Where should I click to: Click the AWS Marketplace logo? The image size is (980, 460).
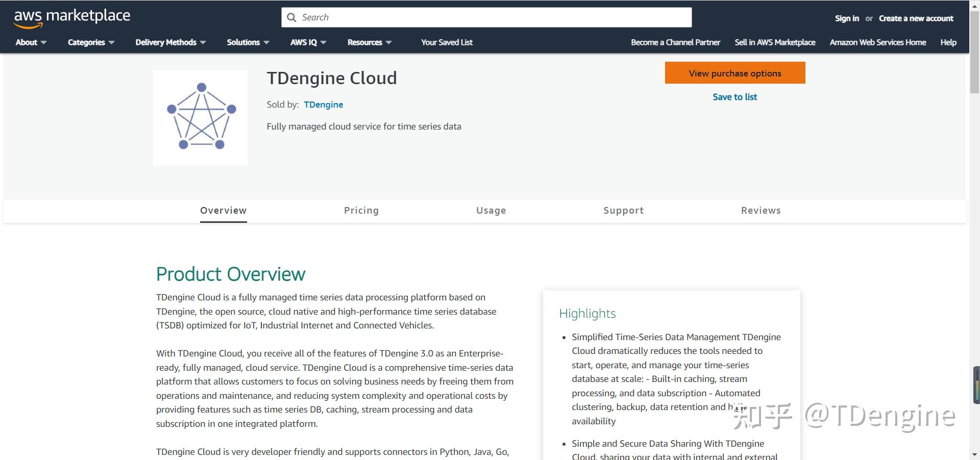pyautogui.click(x=72, y=18)
